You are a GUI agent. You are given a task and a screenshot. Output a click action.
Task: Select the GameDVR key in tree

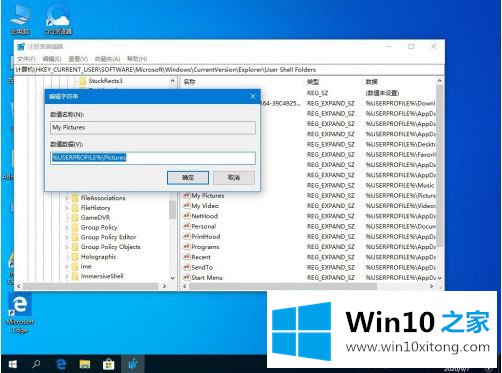pos(95,218)
